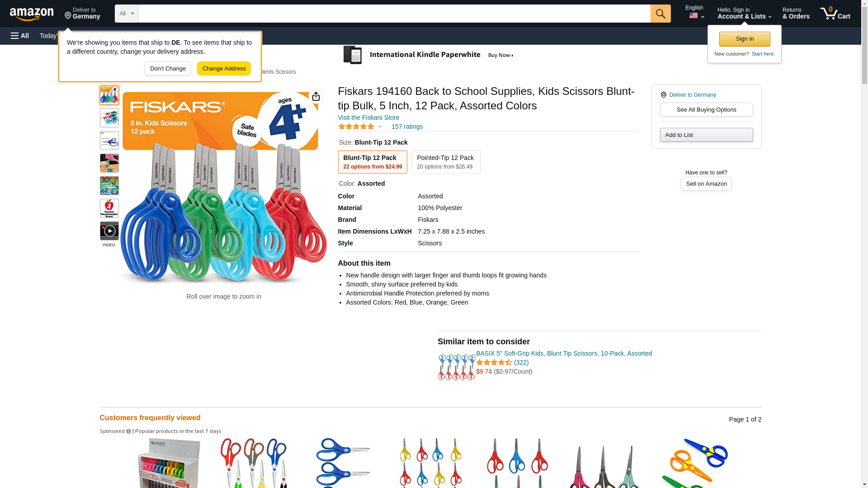This screenshot has height=488, width=868.
Task: Open Returns & Orders
Action: coord(796,14)
